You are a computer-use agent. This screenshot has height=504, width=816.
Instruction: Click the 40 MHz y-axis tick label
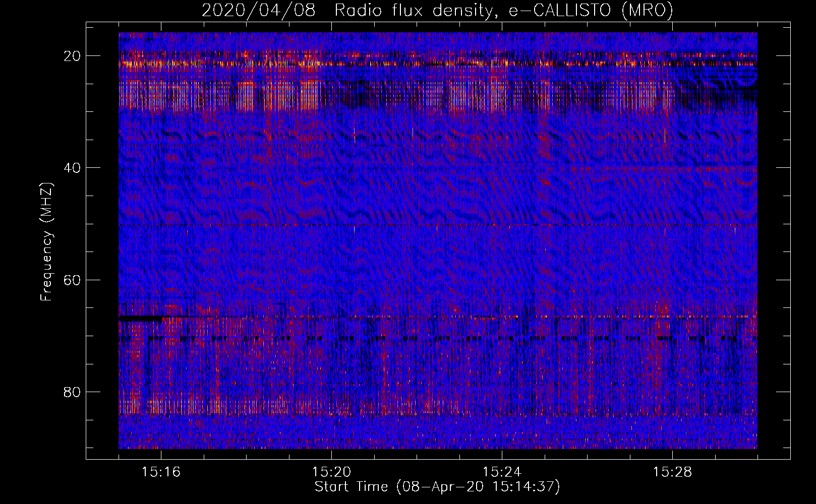pos(73,168)
